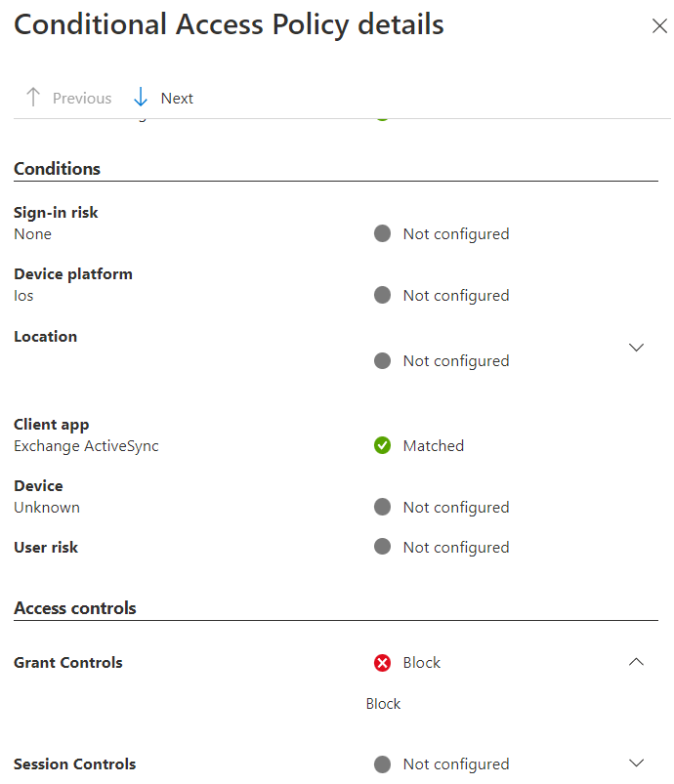Click the red Block icon under Grant Controls
The height and width of the screenshot is (784, 674).
[x=382, y=662]
